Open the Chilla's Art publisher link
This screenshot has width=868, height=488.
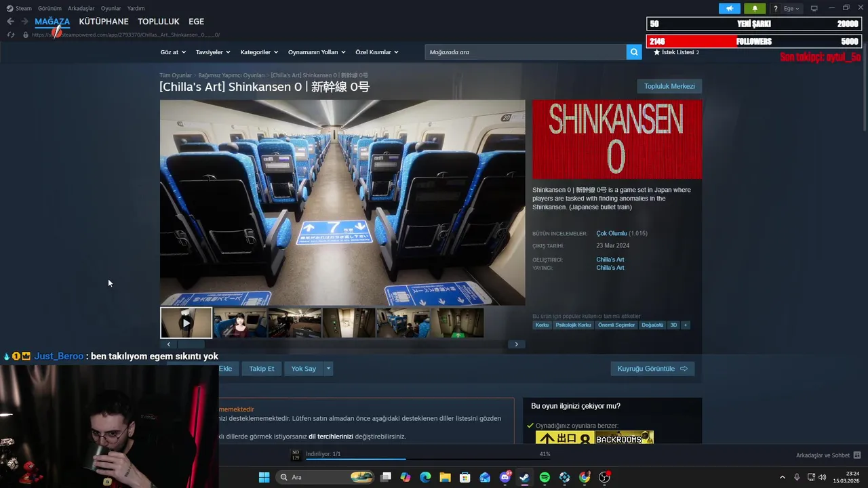pos(610,268)
